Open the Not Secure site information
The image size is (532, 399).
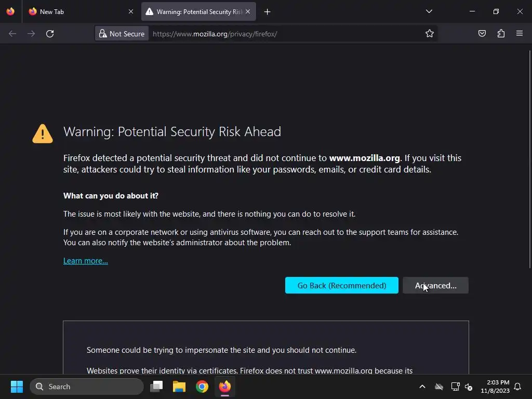pos(122,34)
